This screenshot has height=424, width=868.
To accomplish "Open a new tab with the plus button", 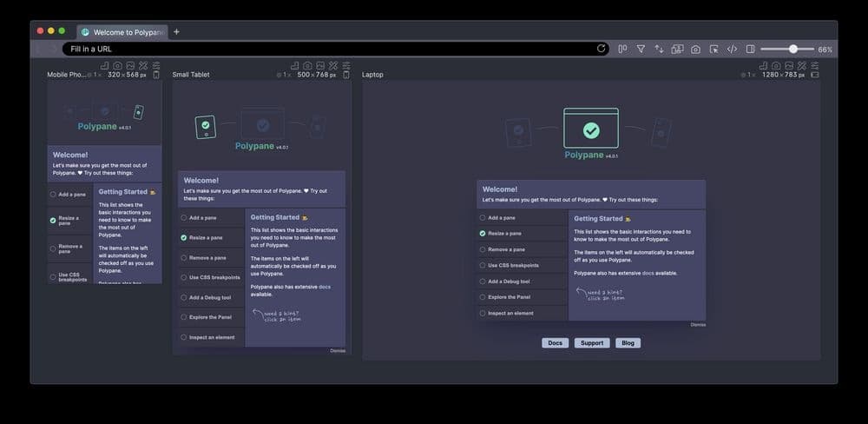I will point(176,32).
